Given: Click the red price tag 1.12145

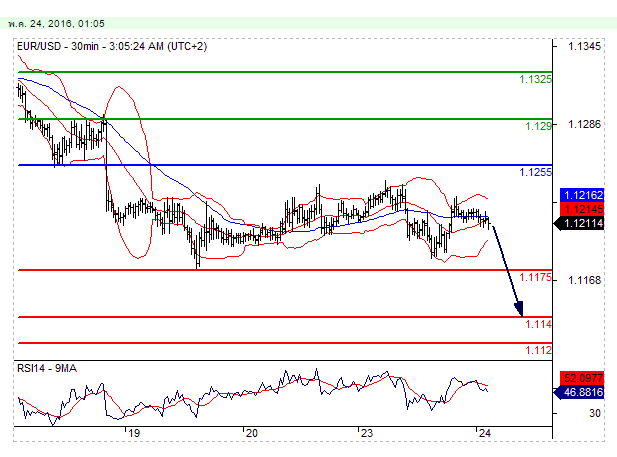Looking at the screenshot, I should 582,209.
